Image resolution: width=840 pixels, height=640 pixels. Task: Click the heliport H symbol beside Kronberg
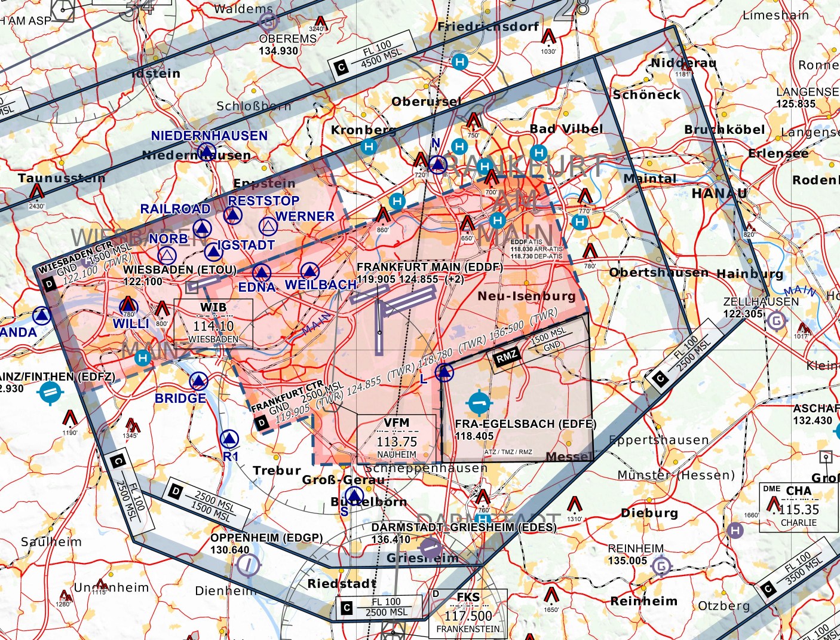point(369,146)
